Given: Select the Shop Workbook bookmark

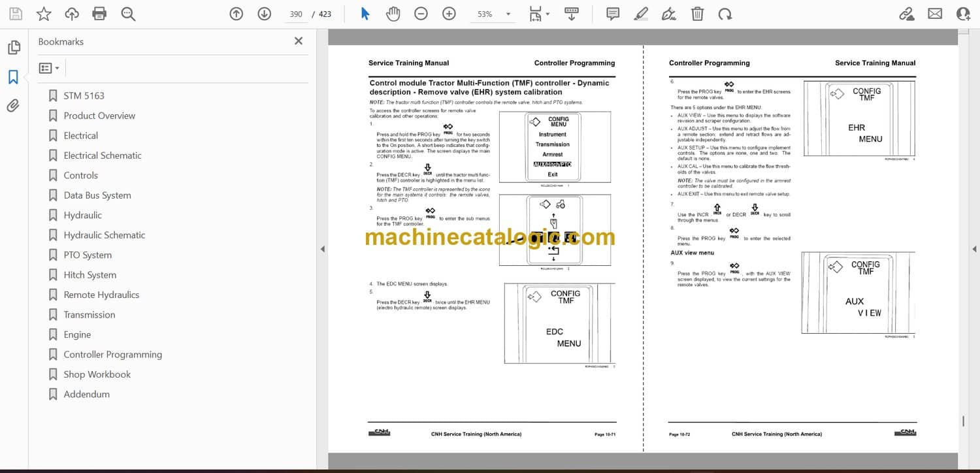Looking at the screenshot, I should [x=97, y=375].
